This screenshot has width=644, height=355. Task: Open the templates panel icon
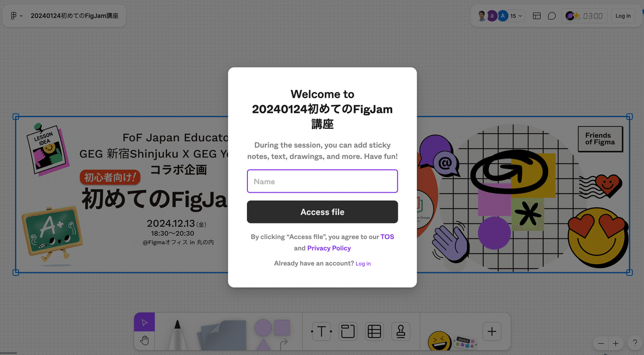[536, 16]
